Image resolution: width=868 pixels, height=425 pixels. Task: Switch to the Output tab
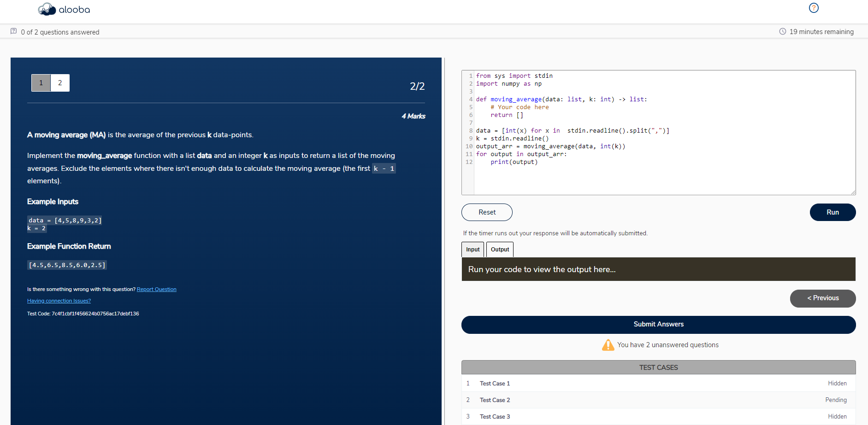500,250
